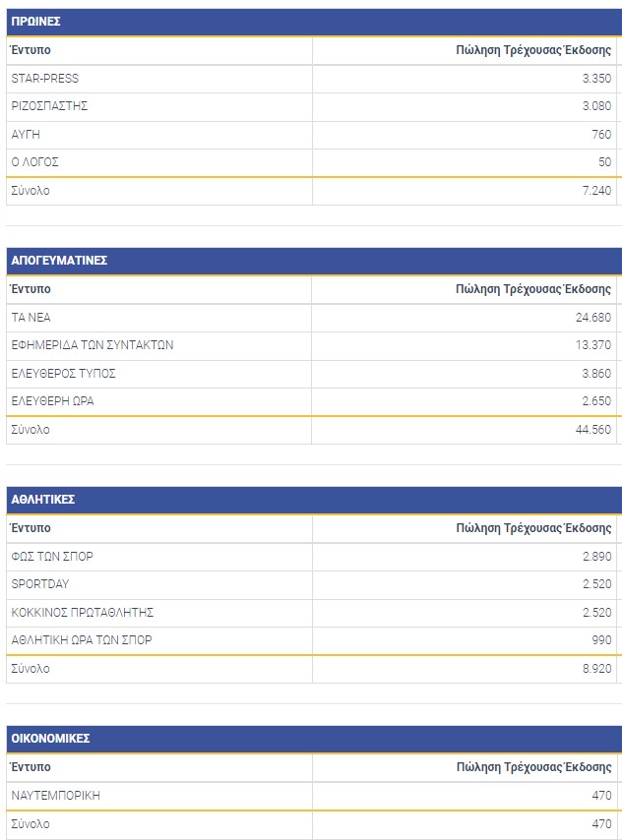
Task: Click the STAR-PRESS row label
Action: 44,79
